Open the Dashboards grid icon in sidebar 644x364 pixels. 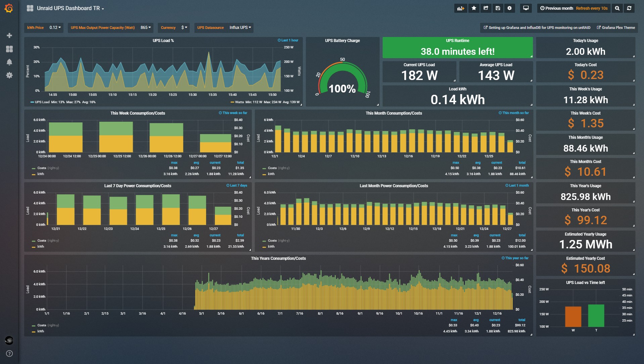pos(9,49)
